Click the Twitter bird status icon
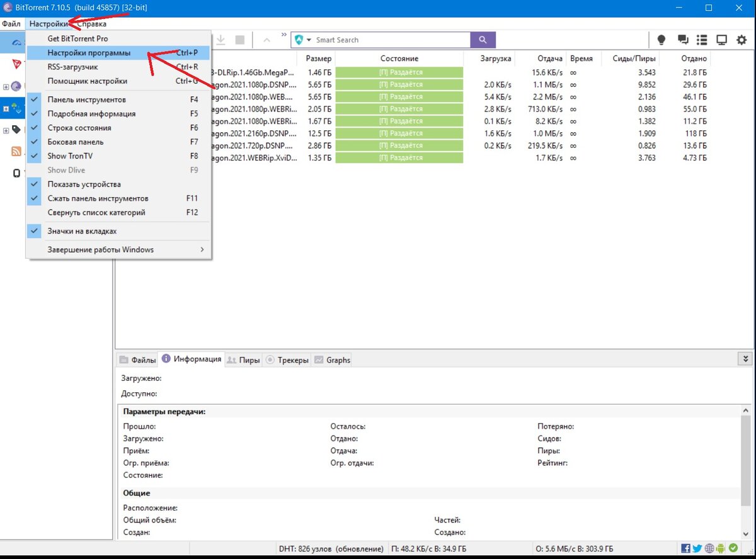Viewport: 756px width, 559px height. [x=697, y=548]
